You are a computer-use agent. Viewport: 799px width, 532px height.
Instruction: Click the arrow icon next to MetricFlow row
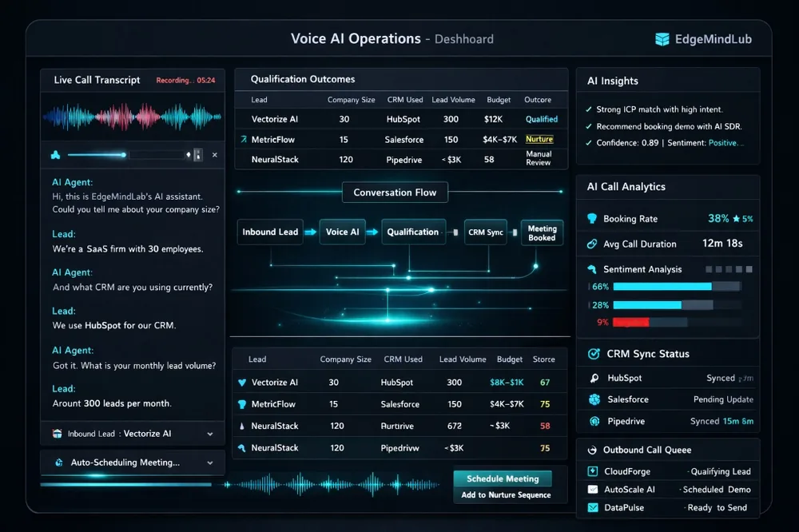(244, 139)
